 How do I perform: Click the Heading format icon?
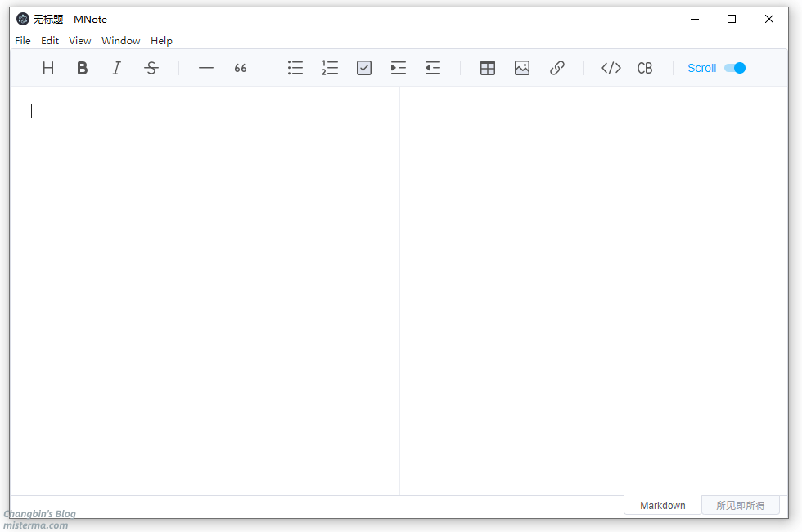pos(48,68)
